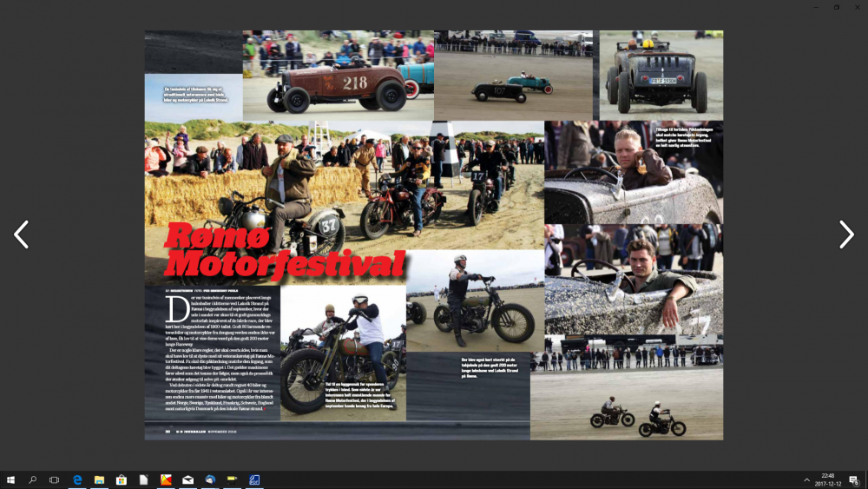Open the Mail app from the taskbar
Viewport: 868px width, 489px height.
click(187, 479)
